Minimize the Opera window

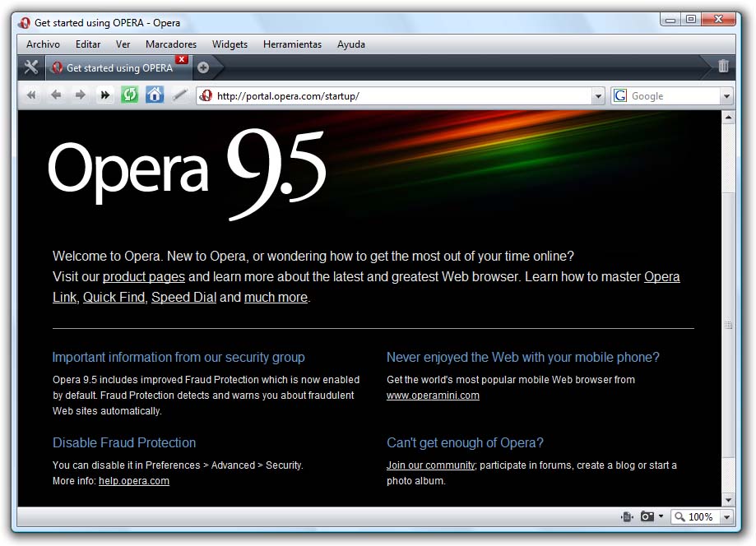point(670,19)
